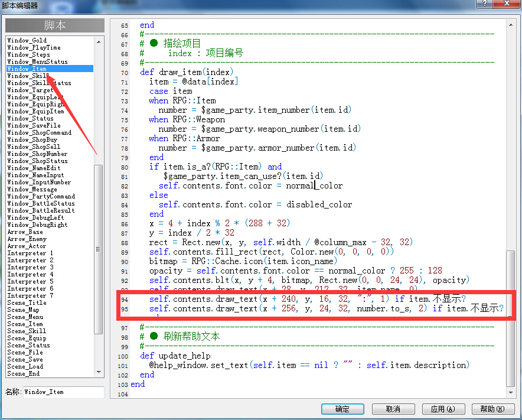Select the Window_Item script entry
Screen dimensions: 522x420
click(x=50, y=69)
